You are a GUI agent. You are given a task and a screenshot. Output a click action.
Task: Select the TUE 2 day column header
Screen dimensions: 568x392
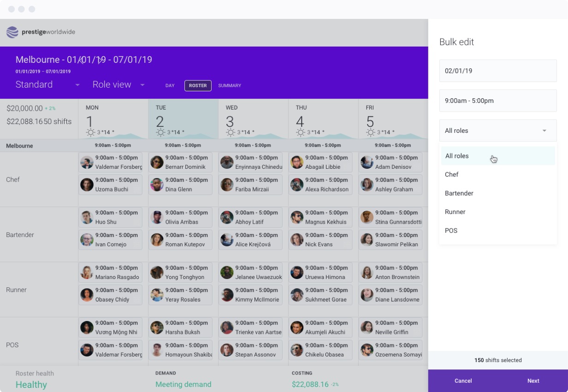pyautogui.click(x=183, y=119)
